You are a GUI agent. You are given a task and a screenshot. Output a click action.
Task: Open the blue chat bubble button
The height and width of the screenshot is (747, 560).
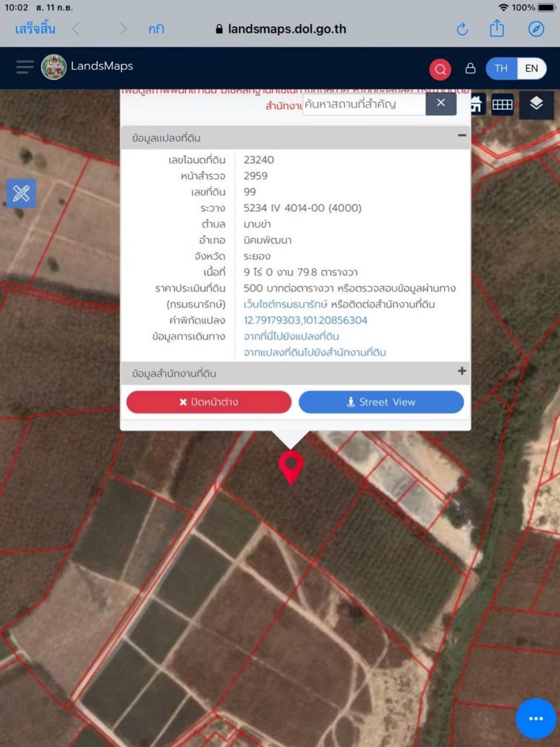pyautogui.click(x=535, y=719)
